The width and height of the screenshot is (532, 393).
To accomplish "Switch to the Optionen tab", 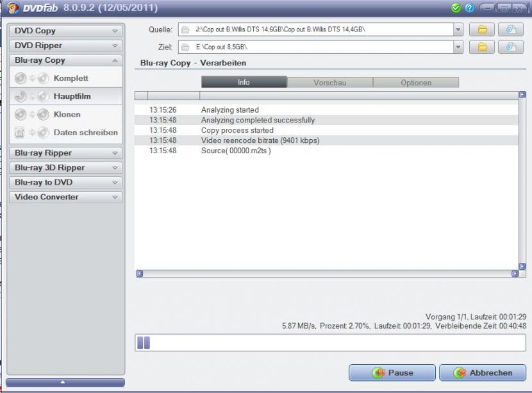I will (x=416, y=83).
